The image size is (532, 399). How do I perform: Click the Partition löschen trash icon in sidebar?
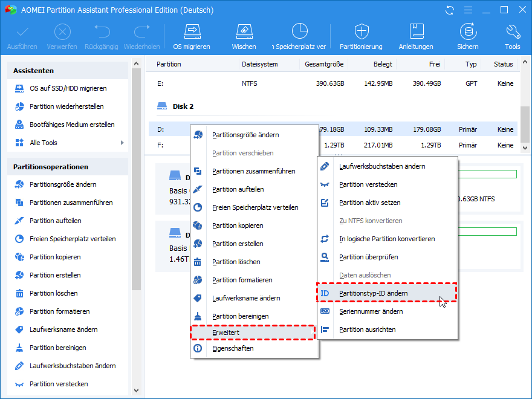[19, 293]
